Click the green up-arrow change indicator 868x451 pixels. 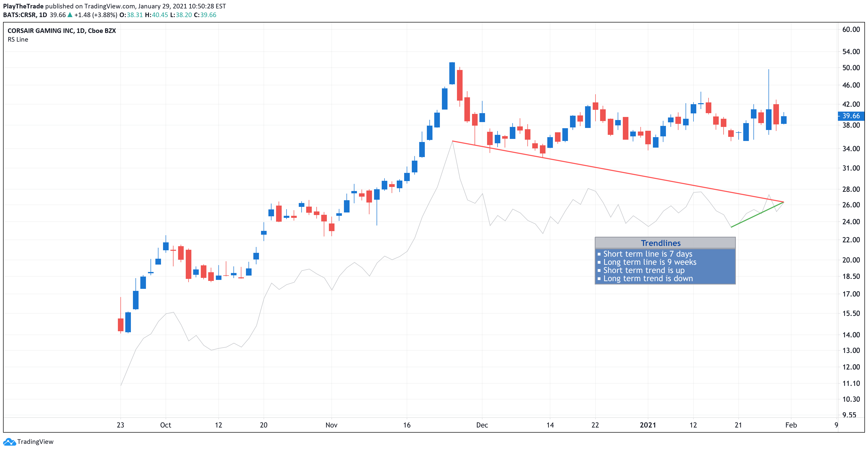[x=70, y=15]
